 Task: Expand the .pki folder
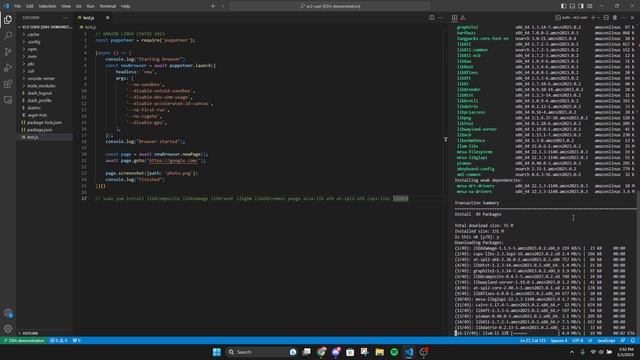(45, 64)
